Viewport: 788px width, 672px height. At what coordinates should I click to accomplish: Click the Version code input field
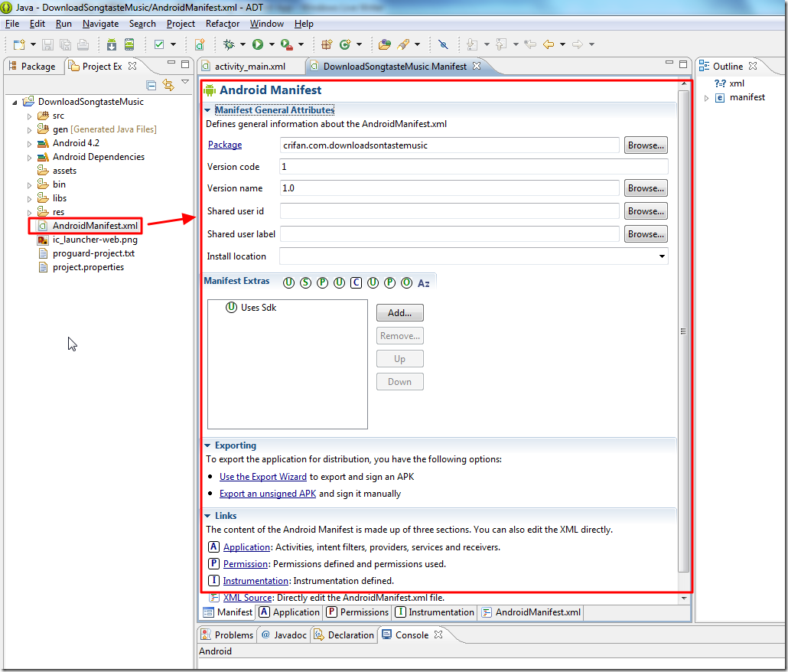(x=474, y=166)
